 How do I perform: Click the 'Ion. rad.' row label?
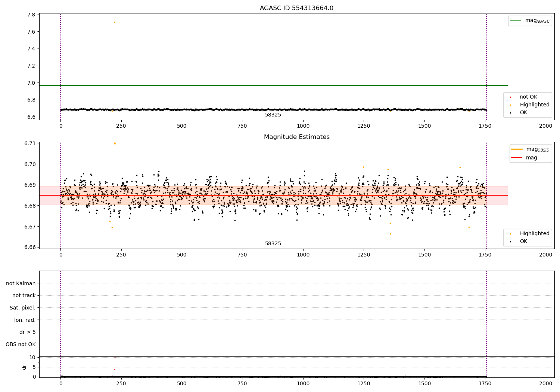coord(25,320)
